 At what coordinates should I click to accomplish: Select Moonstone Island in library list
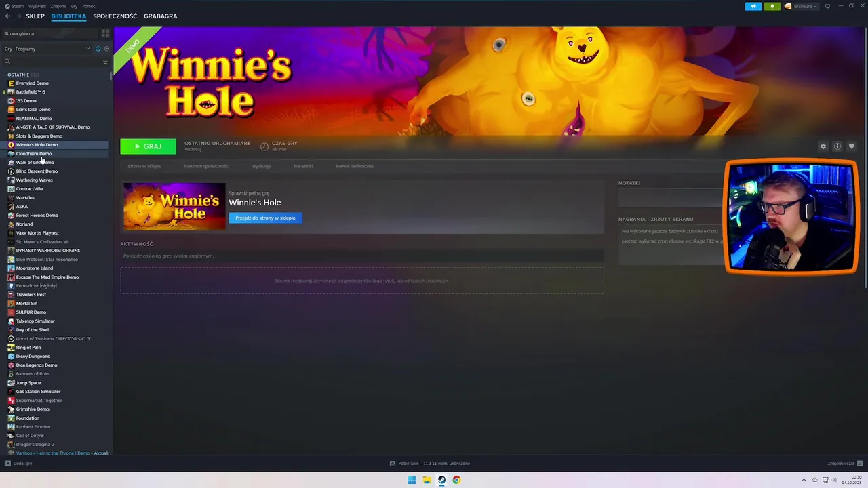(34, 268)
